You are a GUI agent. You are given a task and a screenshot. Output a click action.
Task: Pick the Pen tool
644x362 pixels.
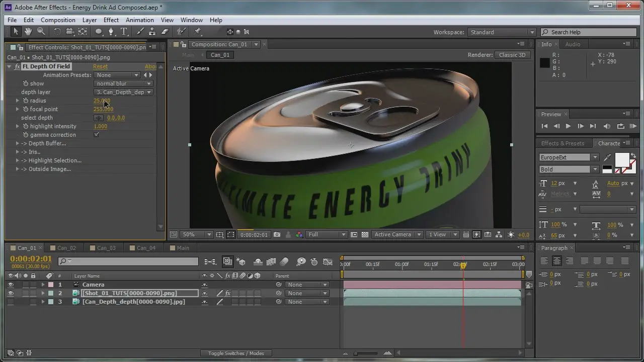click(x=112, y=32)
